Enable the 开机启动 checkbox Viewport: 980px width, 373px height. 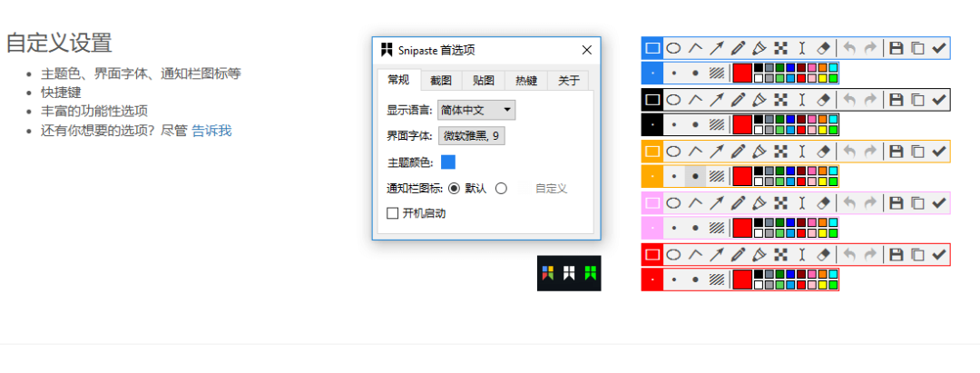[x=393, y=213]
